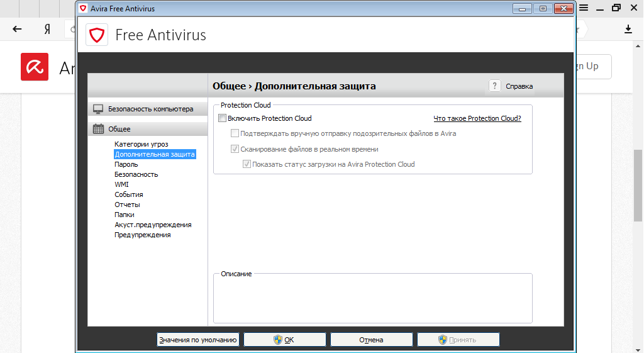
Task: Go back with browser arrow button
Action: click(17, 29)
